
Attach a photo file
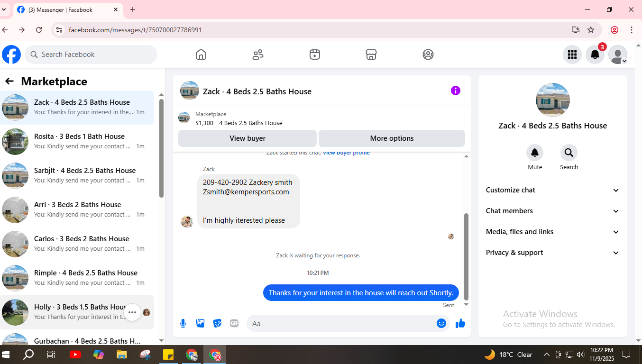pyautogui.click(x=200, y=323)
